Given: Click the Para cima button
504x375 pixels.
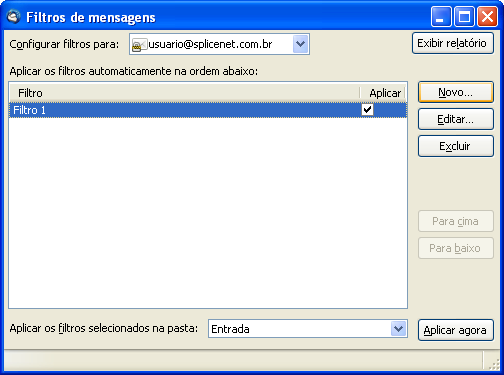Looking at the screenshot, I should (x=456, y=221).
